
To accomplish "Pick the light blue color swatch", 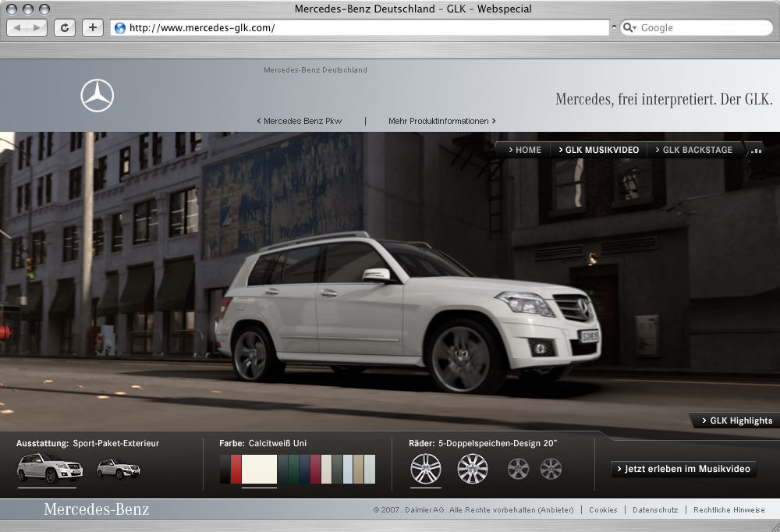I will coord(348,469).
